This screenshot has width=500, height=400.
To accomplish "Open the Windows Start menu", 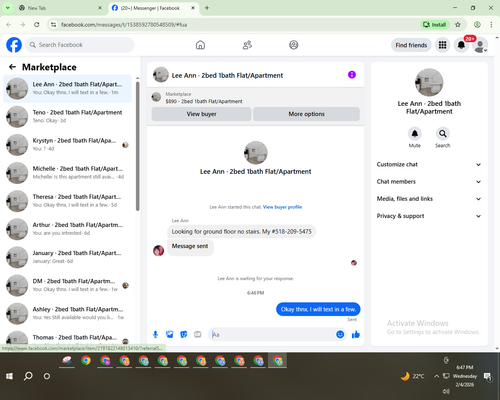I will tap(9, 376).
